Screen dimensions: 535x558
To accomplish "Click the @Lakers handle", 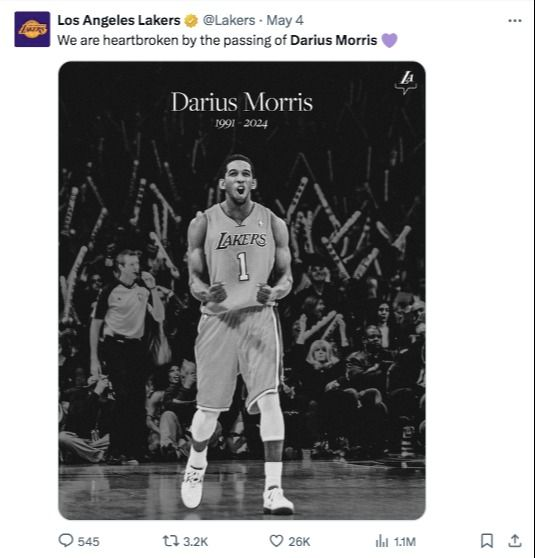I will point(229,20).
